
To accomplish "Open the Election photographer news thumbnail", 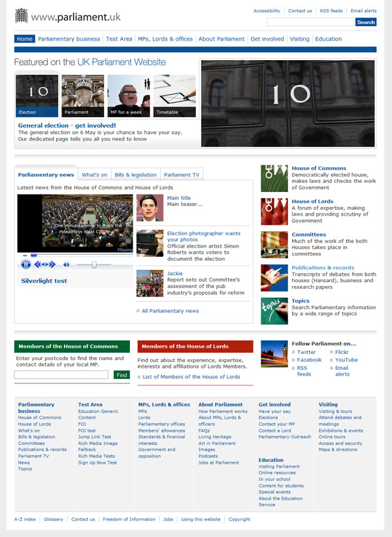I will pyautogui.click(x=150, y=243).
